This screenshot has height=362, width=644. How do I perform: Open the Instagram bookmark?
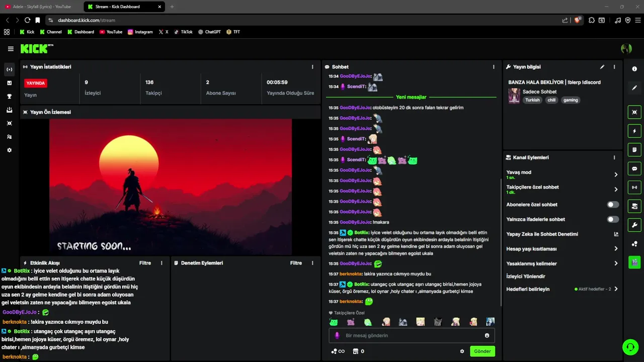click(140, 32)
